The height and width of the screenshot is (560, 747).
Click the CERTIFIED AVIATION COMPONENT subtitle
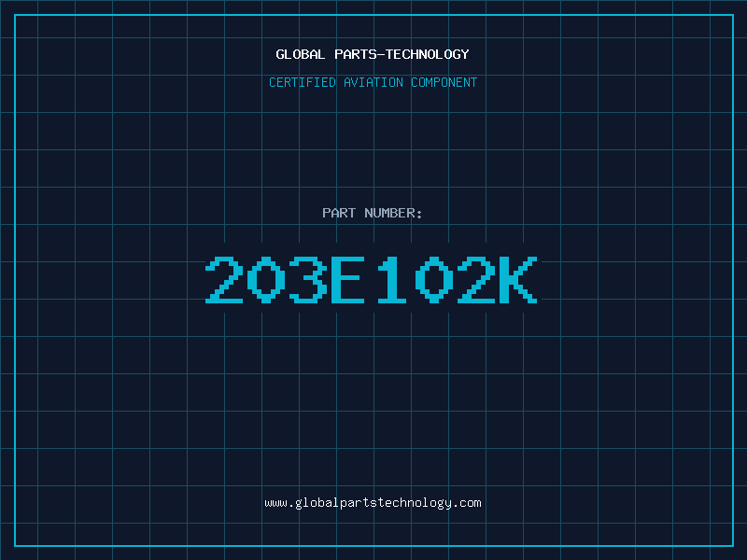(x=373, y=82)
